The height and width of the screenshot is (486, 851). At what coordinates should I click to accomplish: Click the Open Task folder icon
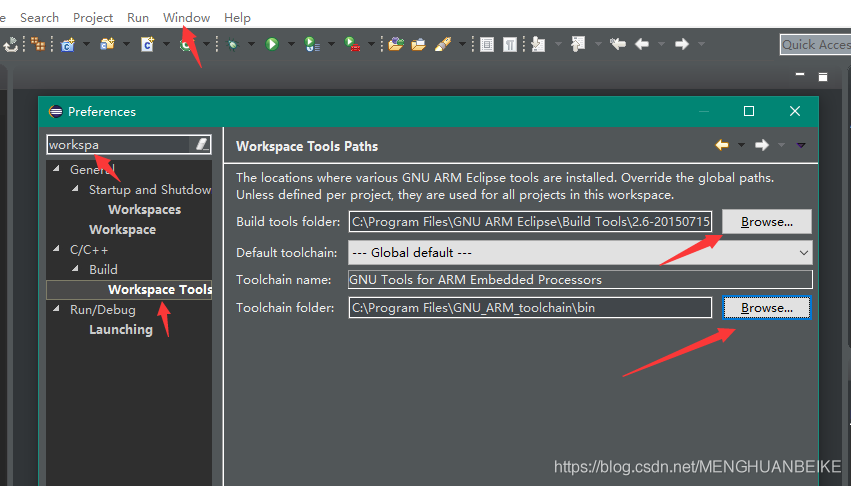point(418,44)
